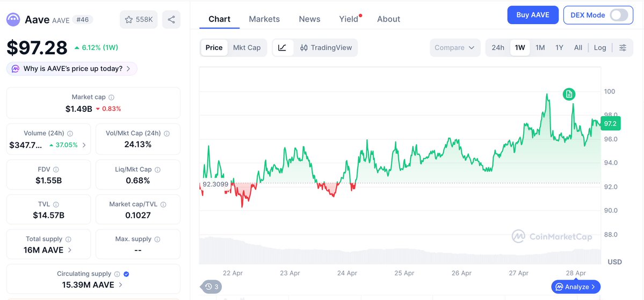Screen dimensions: 644x300
Task: Click the line chart icon
Action: (283, 47)
